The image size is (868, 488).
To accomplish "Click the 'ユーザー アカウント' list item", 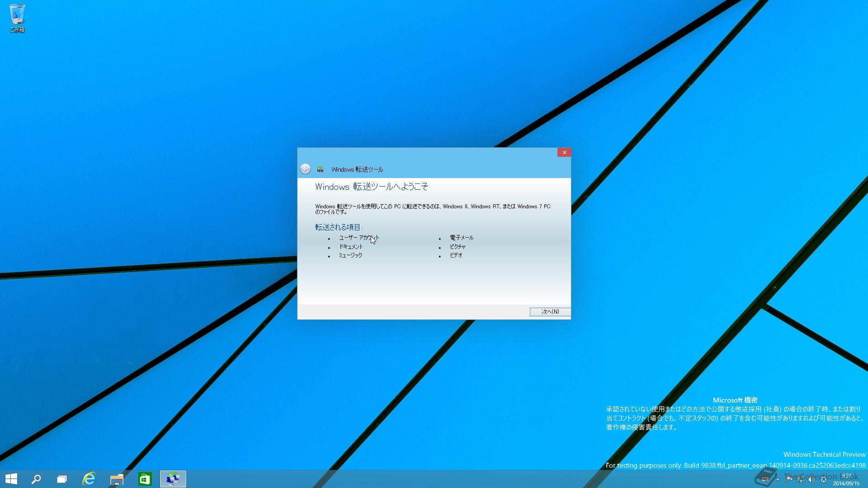I will point(359,238).
